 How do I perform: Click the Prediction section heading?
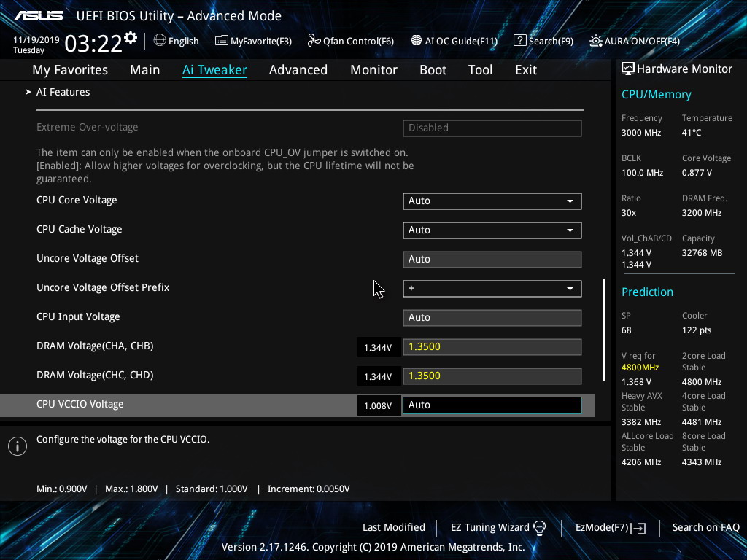coord(647,292)
